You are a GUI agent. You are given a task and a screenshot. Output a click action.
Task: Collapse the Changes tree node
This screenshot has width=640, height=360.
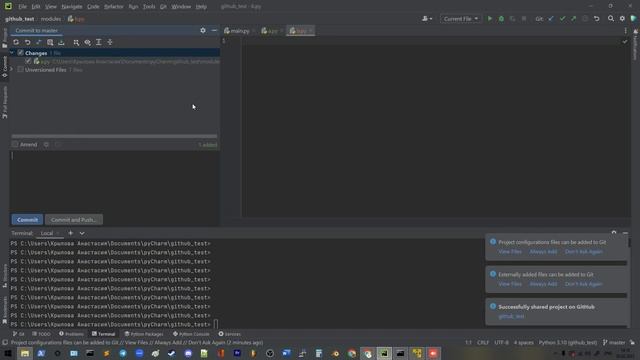[12, 53]
